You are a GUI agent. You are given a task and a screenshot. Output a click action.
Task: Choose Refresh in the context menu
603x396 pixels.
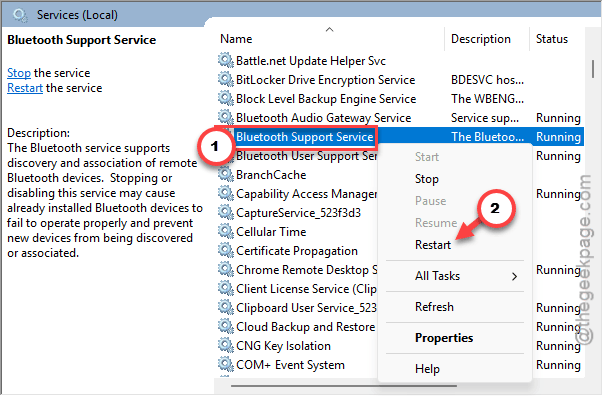coord(434,307)
